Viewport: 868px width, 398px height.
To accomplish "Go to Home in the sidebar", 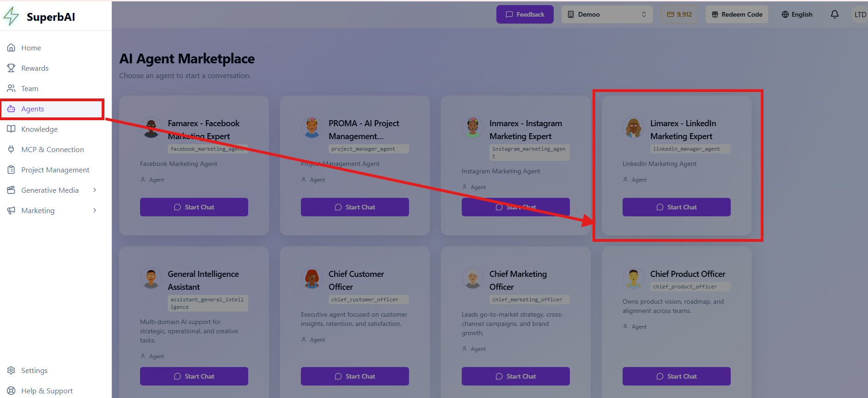I will point(31,48).
